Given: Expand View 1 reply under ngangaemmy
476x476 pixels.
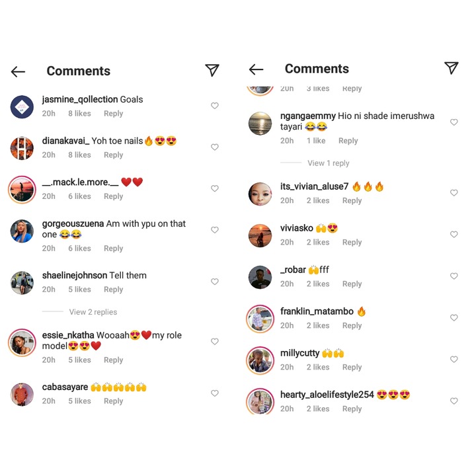Looking at the screenshot, I should point(328,163).
